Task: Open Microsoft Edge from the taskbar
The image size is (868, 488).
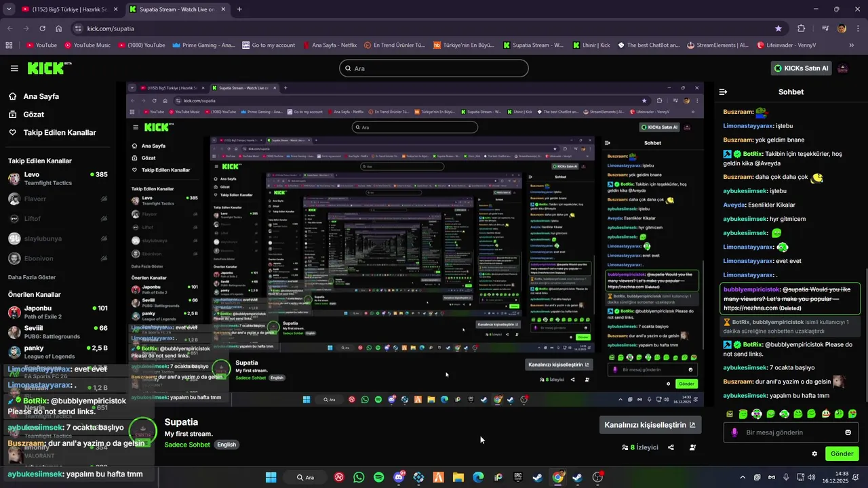Action: [478, 477]
